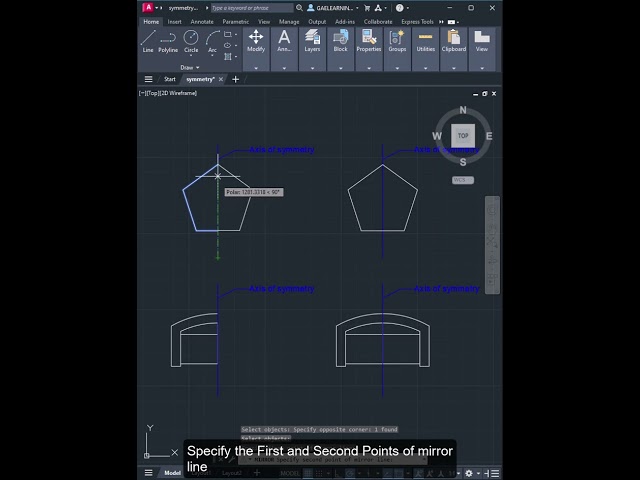Open the View panel in ribbon
Image resolution: width=640 pixels, height=480 pixels.
(x=482, y=41)
